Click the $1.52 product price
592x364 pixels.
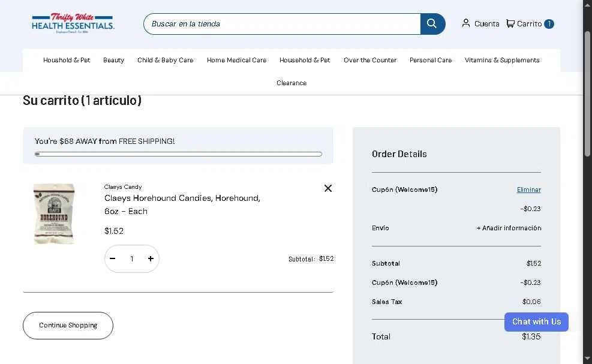pyautogui.click(x=113, y=231)
